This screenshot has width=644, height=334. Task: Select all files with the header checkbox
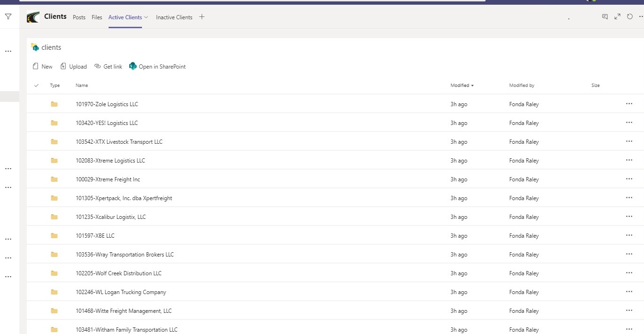click(36, 85)
